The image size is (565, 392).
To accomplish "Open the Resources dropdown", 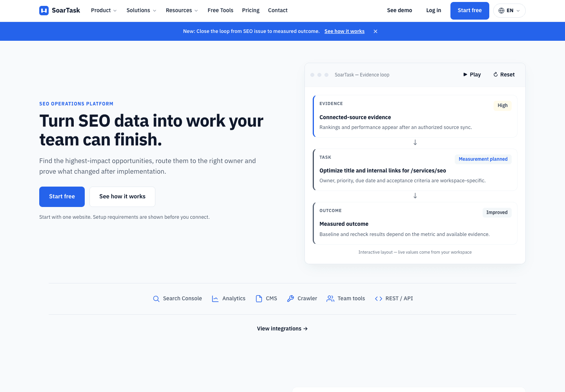I will pos(182,11).
